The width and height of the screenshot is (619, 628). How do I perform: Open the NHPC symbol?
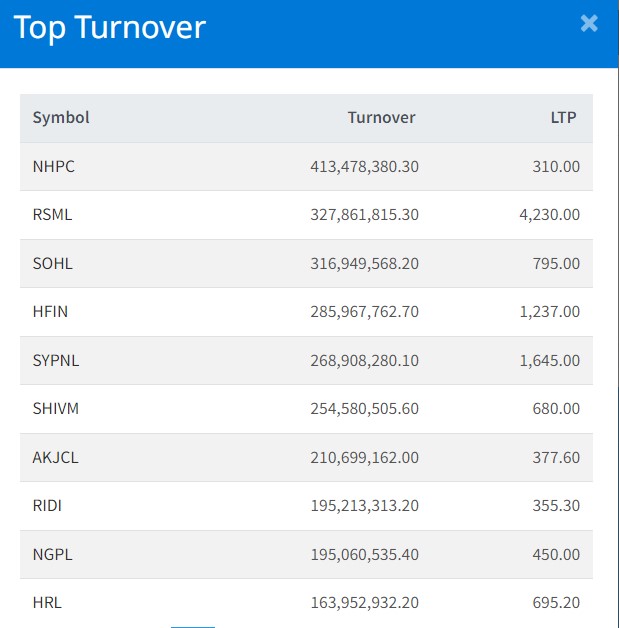pos(54,166)
